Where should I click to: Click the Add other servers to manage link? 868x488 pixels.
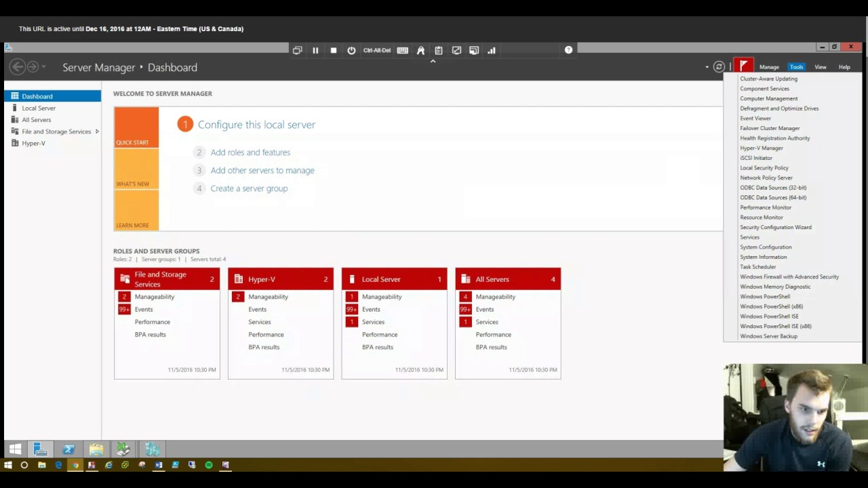tap(262, 170)
